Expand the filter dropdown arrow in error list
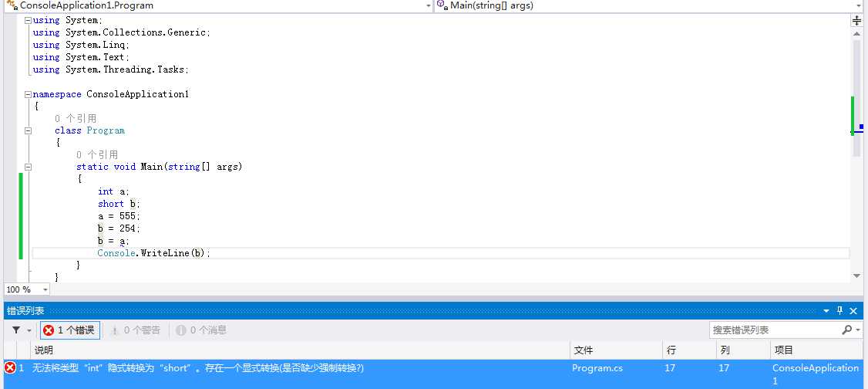Viewport: 868px width, 389px height. [29, 330]
